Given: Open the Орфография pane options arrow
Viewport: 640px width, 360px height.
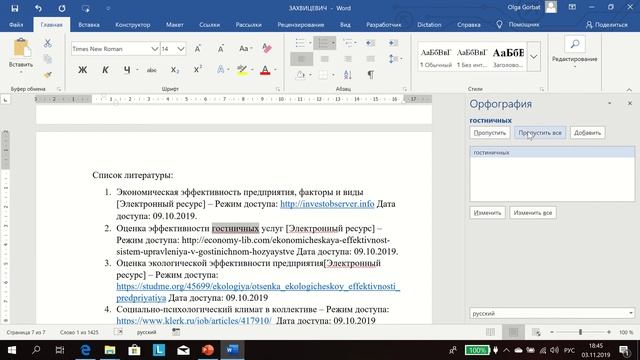Looking at the screenshot, I should click(x=609, y=104).
